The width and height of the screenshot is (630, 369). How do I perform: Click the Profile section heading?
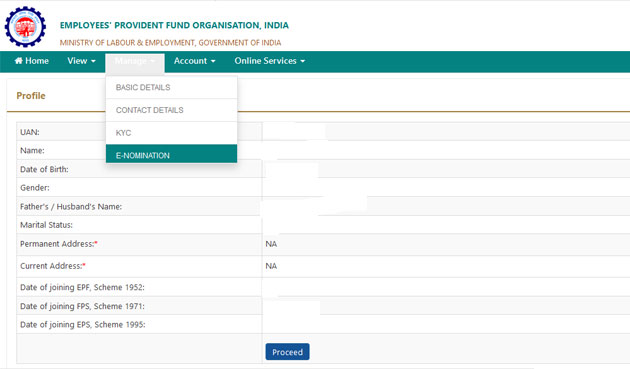click(31, 96)
